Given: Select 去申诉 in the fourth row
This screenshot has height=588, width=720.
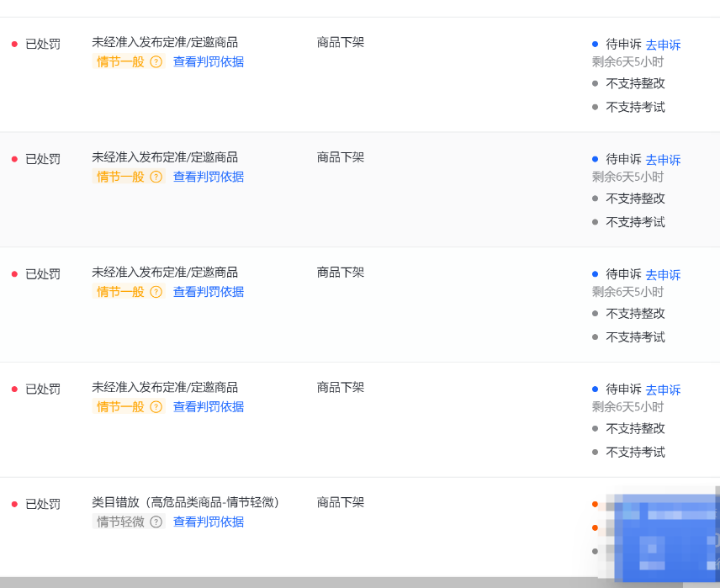Looking at the screenshot, I should coord(663,390).
